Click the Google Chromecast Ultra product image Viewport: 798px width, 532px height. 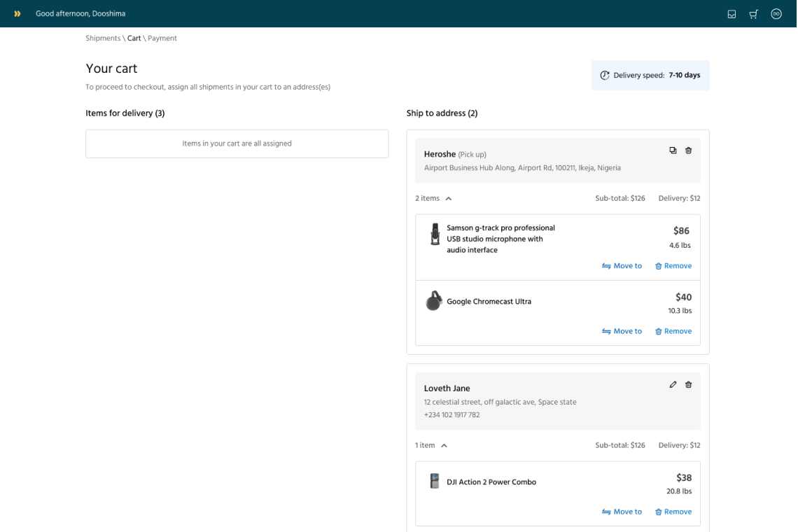tap(433, 300)
